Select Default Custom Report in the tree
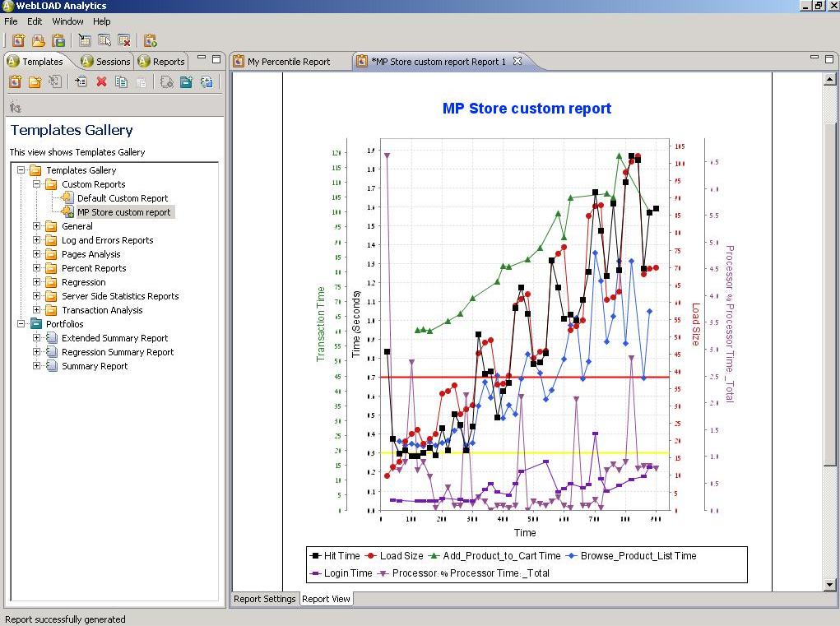 coord(123,198)
